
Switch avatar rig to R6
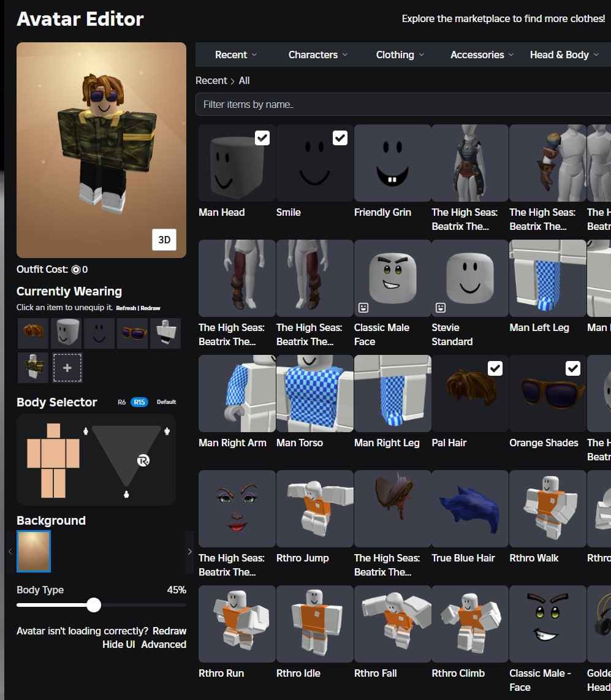pos(121,401)
